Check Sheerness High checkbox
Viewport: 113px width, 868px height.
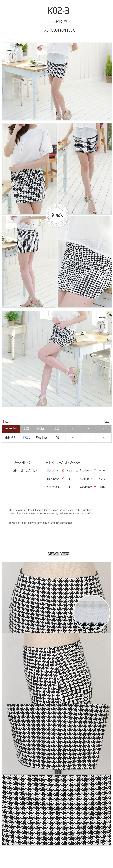63,487
